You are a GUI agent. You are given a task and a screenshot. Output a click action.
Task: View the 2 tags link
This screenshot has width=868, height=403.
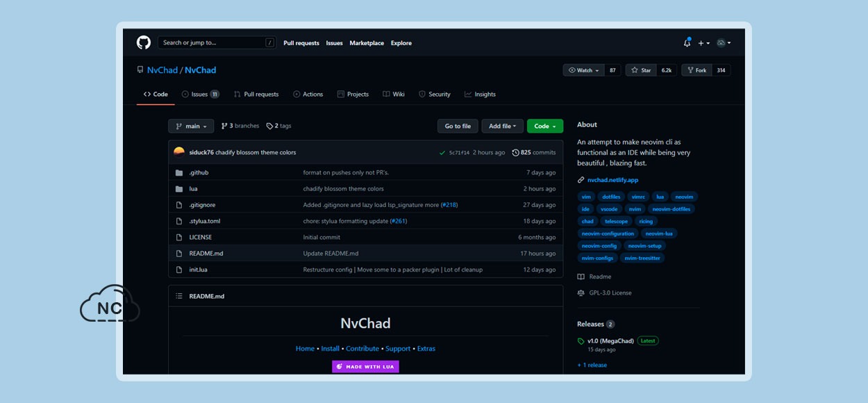[279, 126]
